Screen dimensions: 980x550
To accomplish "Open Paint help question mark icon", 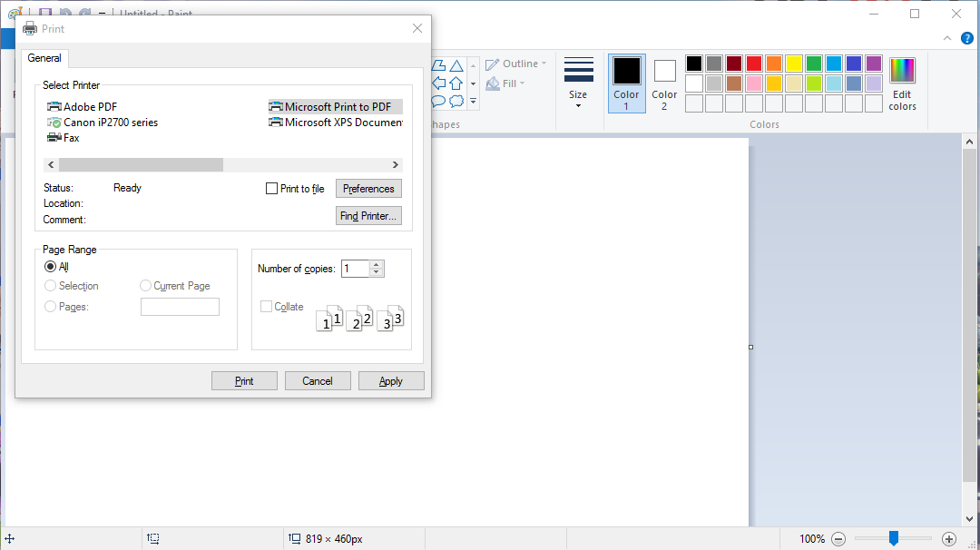I will pos(967,38).
